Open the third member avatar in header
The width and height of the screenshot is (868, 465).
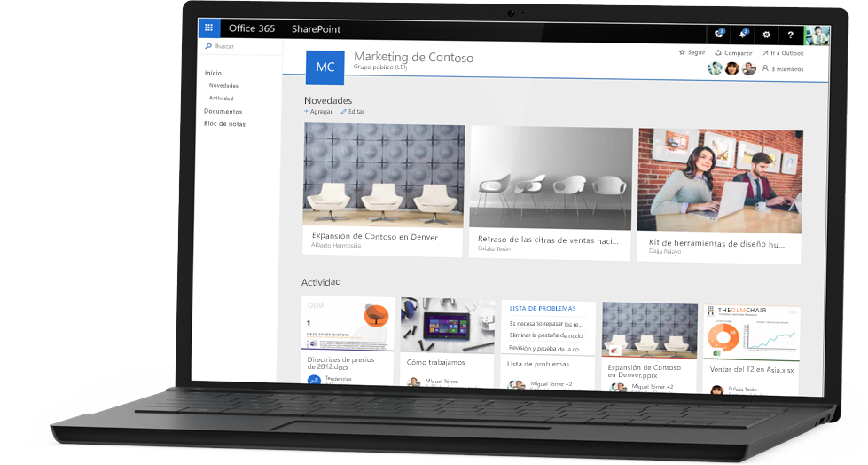coord(749,68)
